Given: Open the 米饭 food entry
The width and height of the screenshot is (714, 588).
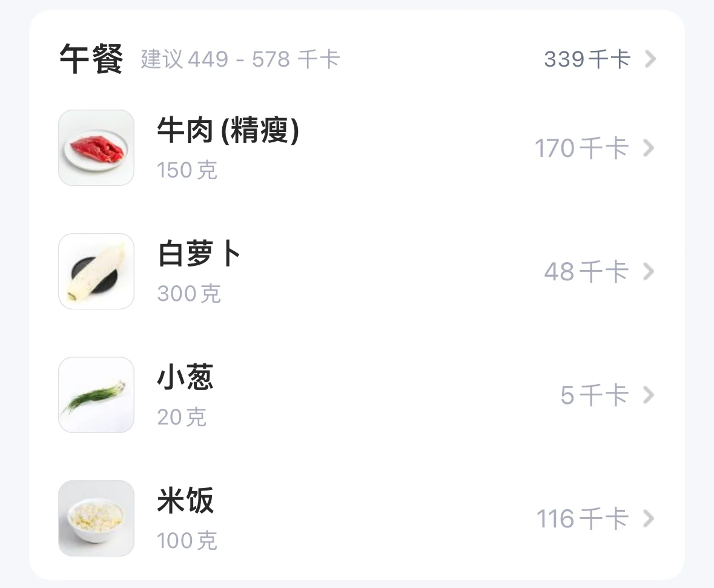Looking at the screenshot, I should [x=185, y=501].
